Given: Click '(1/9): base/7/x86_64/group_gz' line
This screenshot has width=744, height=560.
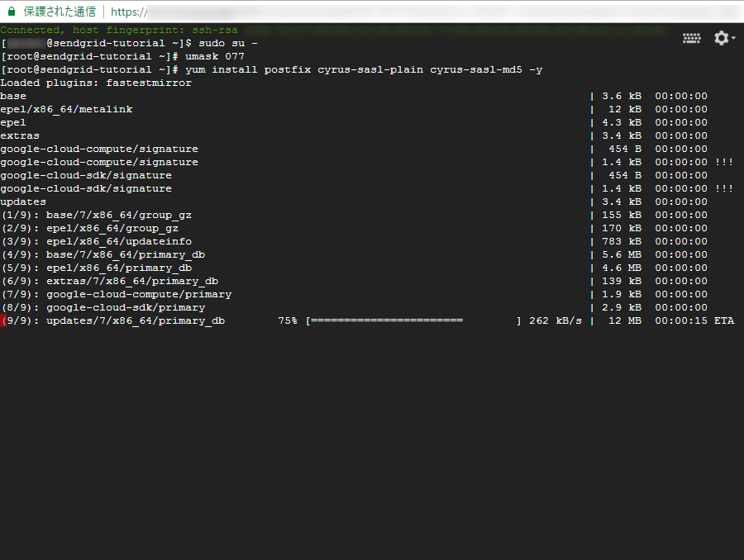Looking at the screenshot, I should click(x=97, y=216).
